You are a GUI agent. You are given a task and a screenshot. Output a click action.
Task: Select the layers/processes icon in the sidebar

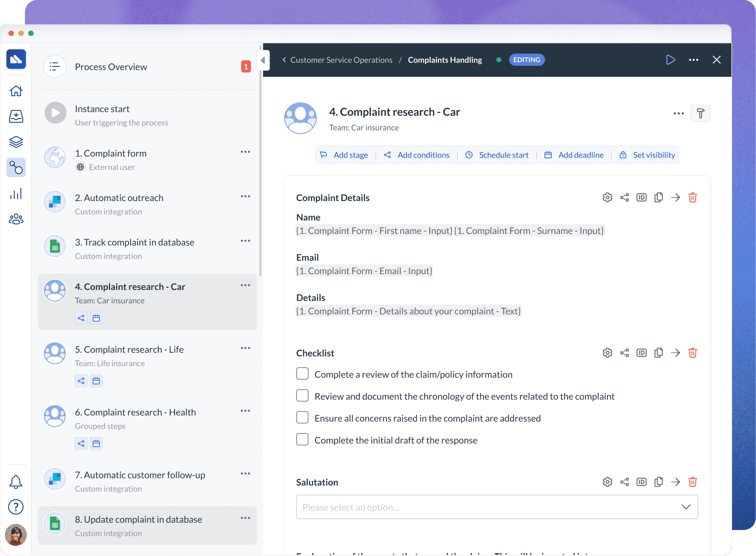tap(16, 142)
